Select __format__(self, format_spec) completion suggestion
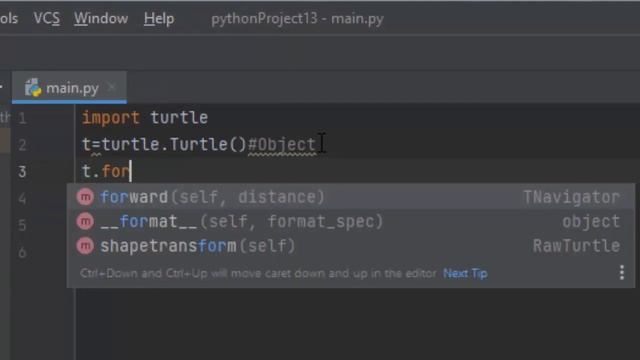This screenshot has height=360, width=640. coord(351,222)
